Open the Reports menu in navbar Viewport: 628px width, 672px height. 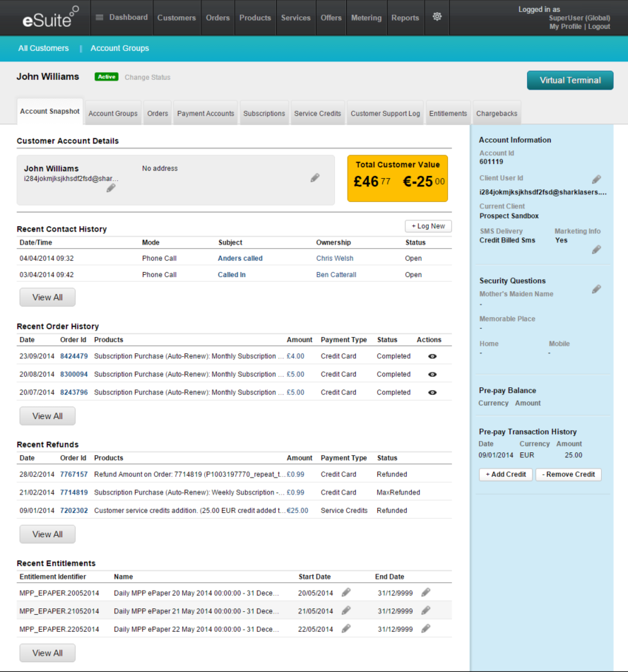click(x=405, y=18)
